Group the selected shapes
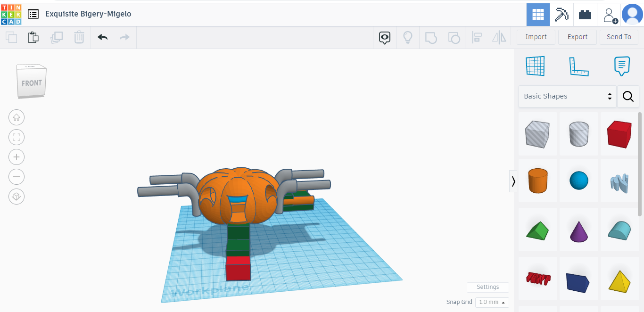The width and height of the screenshot is (644, 312). 431,37
